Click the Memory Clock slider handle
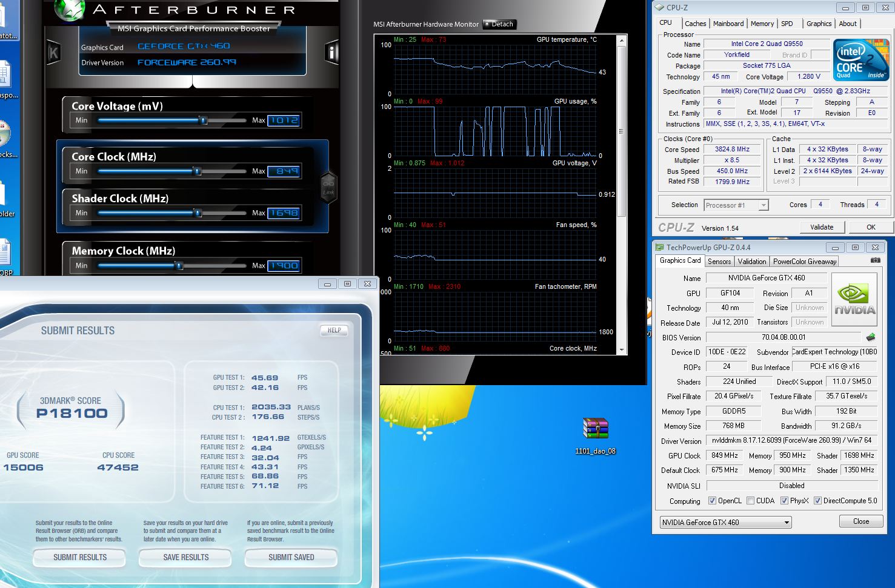The width and height of the screenshot is (895, 588). coord(178,266)
